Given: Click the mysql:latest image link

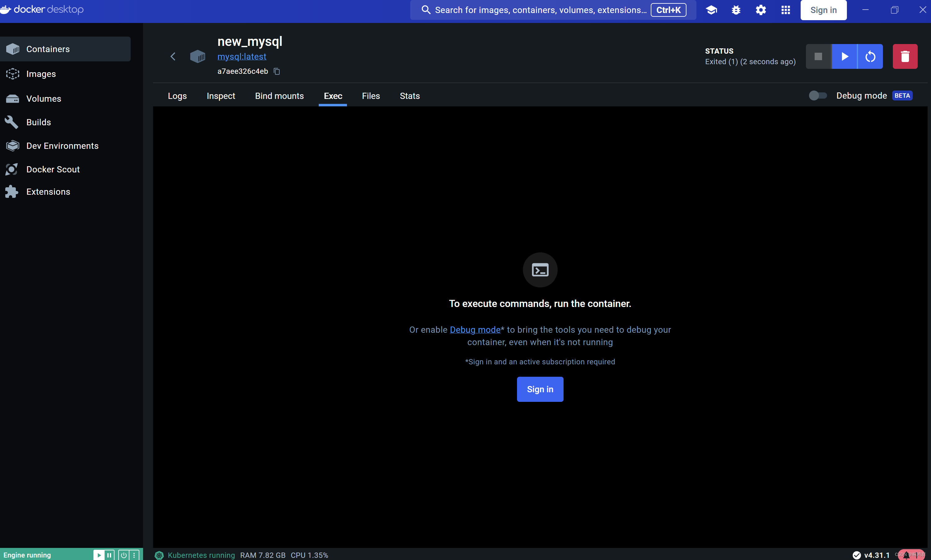Looking at the screenshot, I should (x=242, y=57).
